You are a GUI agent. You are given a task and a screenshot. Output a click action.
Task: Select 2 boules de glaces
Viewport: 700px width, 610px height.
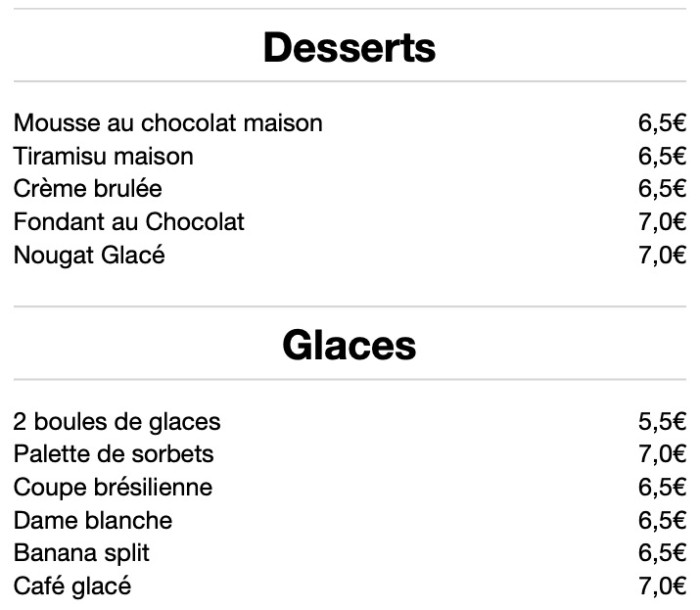(117, 421)
